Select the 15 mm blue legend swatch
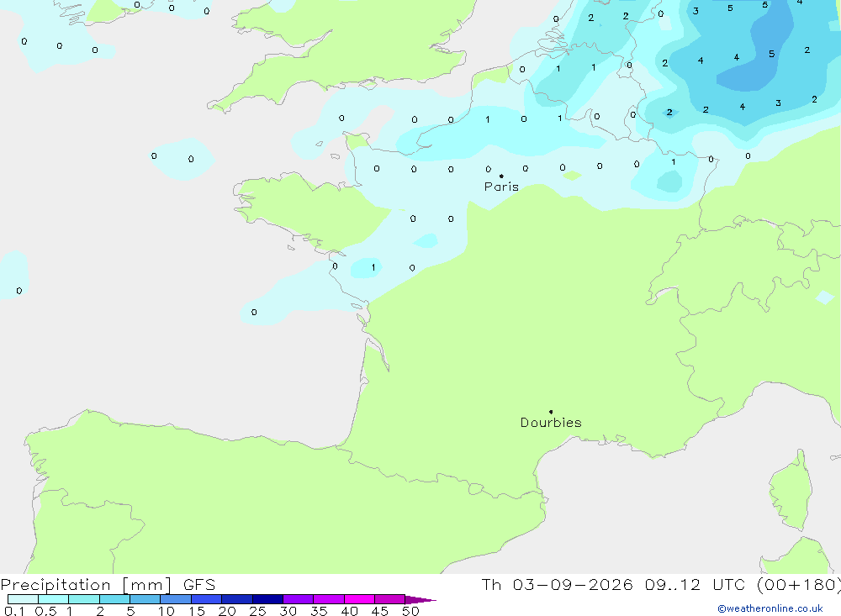Screen dimensions: 841x616 tap(206, 599)
